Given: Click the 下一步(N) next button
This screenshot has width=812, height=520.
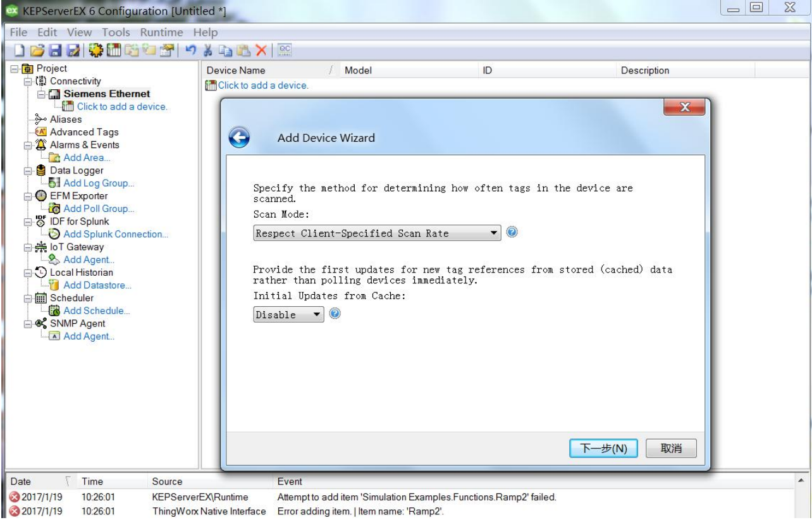Looking at the screenshot, I should (x=603, y=448).
